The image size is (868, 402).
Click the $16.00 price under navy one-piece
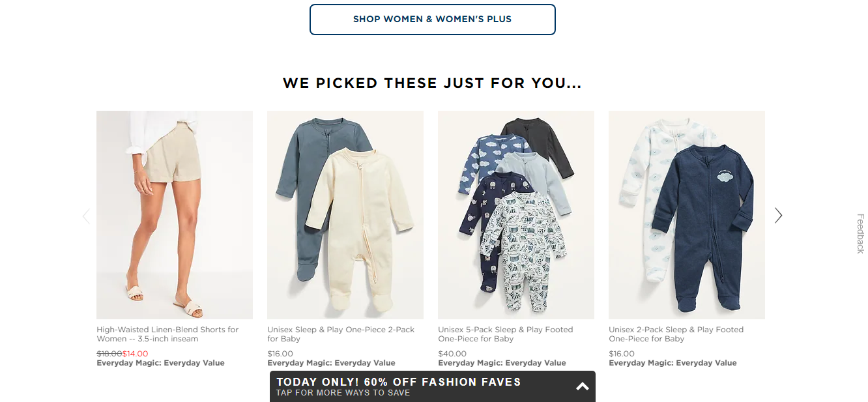pos(622,354)
